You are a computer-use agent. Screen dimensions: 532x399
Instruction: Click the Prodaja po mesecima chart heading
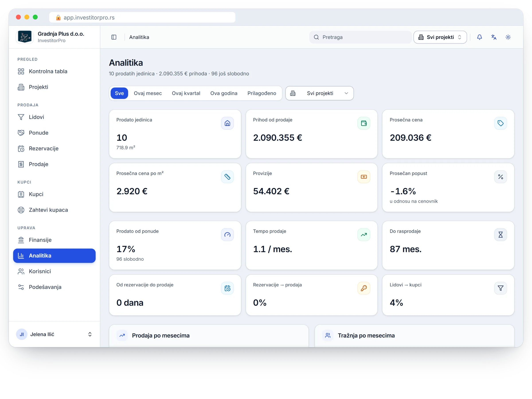click(x=161, y=335)
